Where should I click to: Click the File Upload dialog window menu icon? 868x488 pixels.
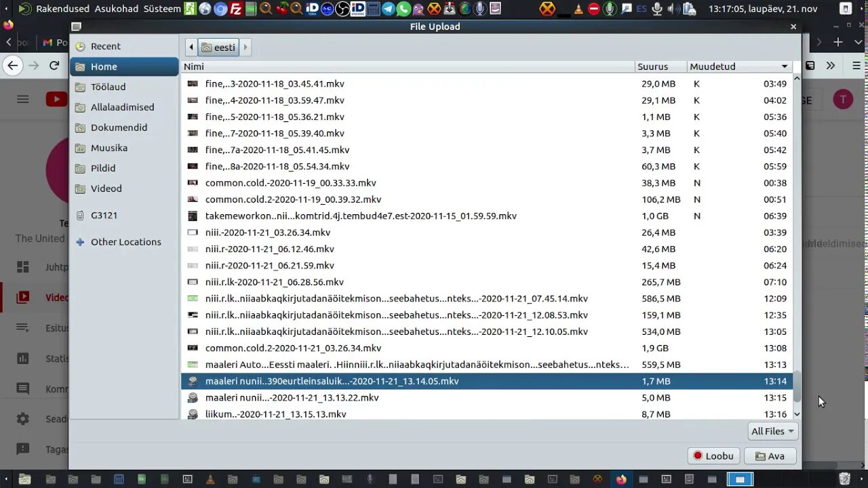77,27
